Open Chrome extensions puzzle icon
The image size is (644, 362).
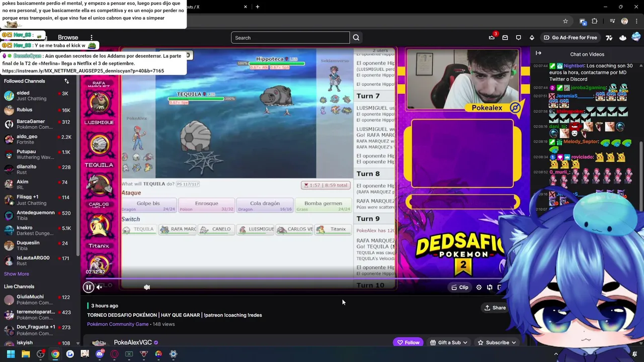pyautogui.click(x=594, y=21)
